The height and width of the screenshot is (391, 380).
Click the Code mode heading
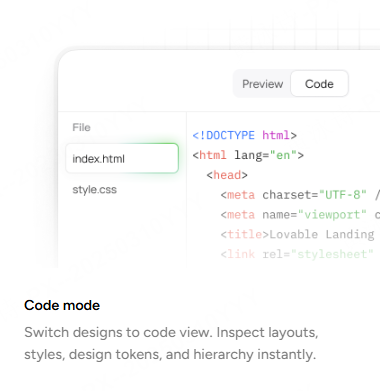pos(62,305)
